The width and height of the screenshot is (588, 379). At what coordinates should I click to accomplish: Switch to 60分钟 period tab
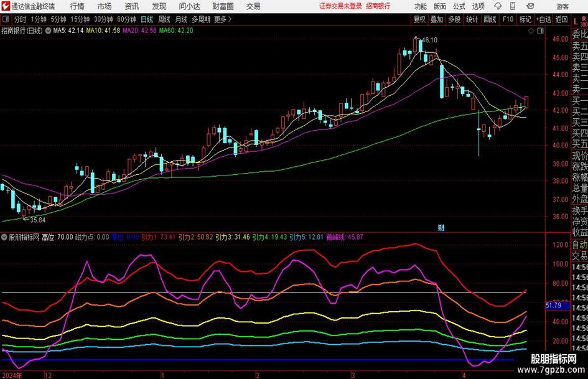click(x=126, y=19)
